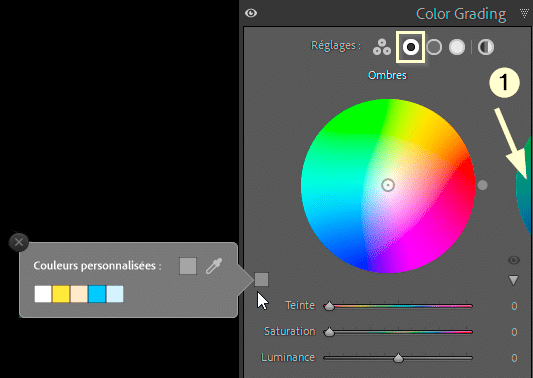
Task: Toggle the shadows wheel eye icon
Action: point(514,260)
